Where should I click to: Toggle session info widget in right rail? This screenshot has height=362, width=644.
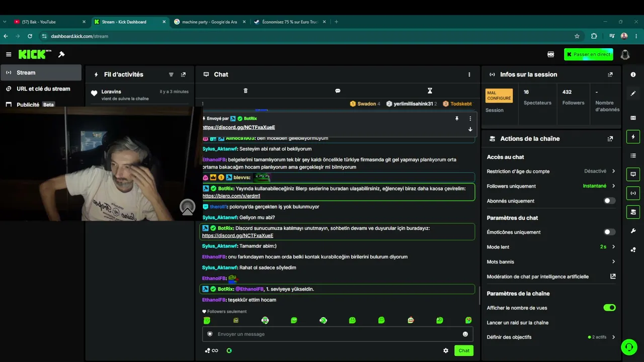pyautogui.click(x=633, y=193)
